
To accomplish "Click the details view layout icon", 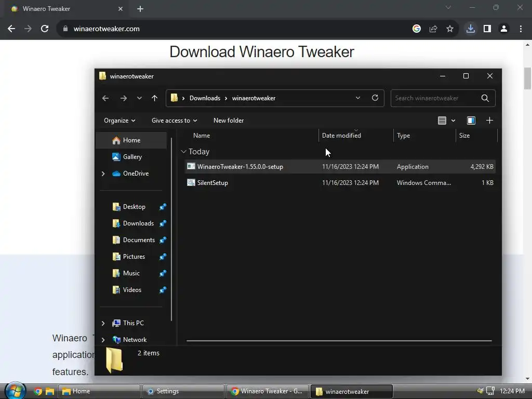I will [442, 121].
